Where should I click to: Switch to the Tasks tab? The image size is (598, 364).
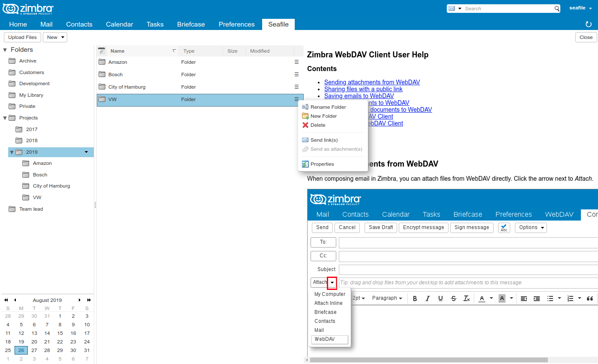pyautogui.click(x=155, y=24)
